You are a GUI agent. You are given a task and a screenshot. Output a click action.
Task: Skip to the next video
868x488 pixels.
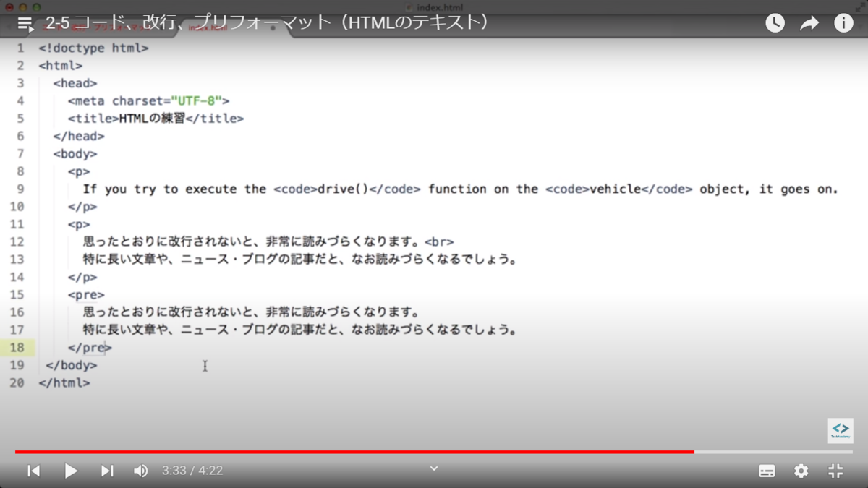(x=107, y=471)
